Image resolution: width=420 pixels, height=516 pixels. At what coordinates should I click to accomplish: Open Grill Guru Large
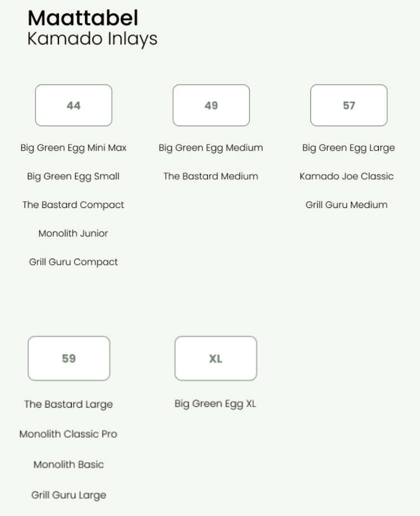(x=69, y=495)
